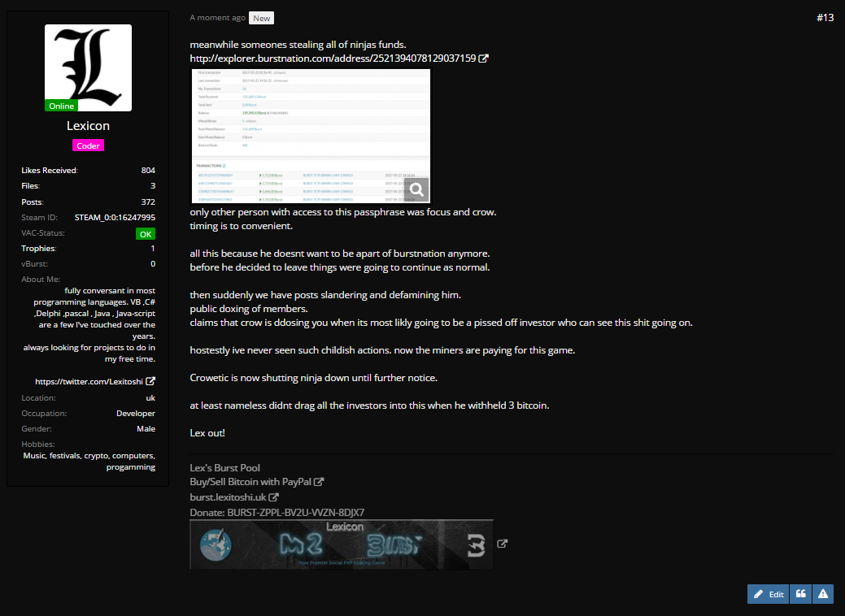Image resolution: width=845 pixels, height=616 pixels.
Task: Click the 'Lex's Burst Pool' signature text
Action: (x=224, y=468)
